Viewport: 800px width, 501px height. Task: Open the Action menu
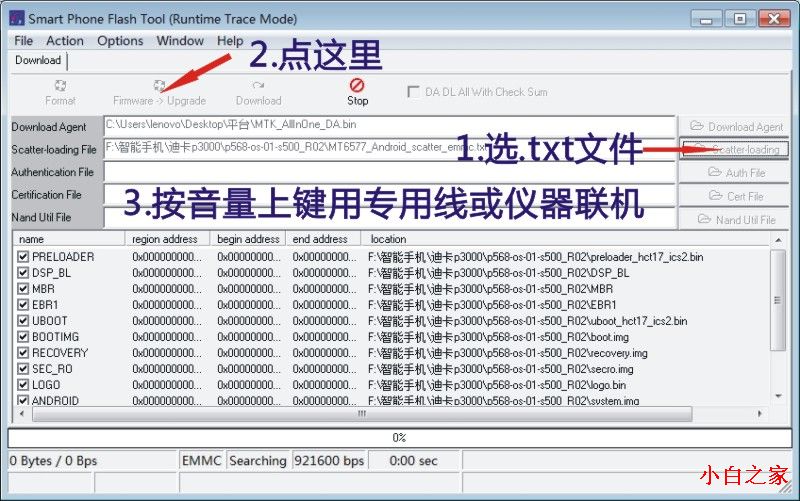65,41
